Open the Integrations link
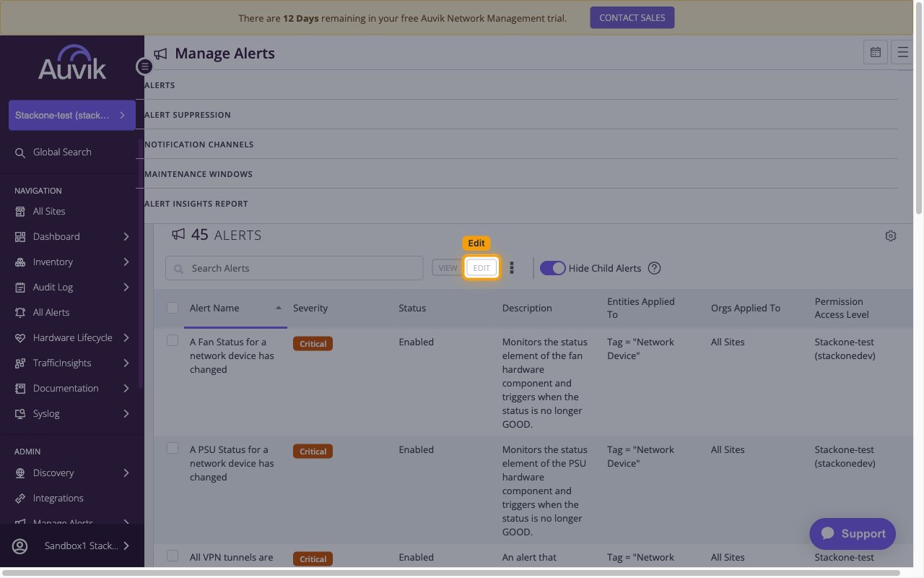The height and width of the screenshot is (578, 924). [x=58, y=499]
